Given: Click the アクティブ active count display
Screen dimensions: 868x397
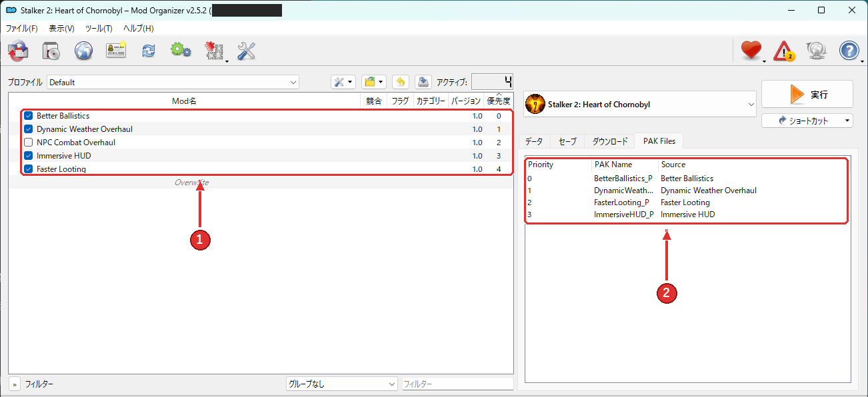Looking at the screenshot, I should tap(492, 82).
